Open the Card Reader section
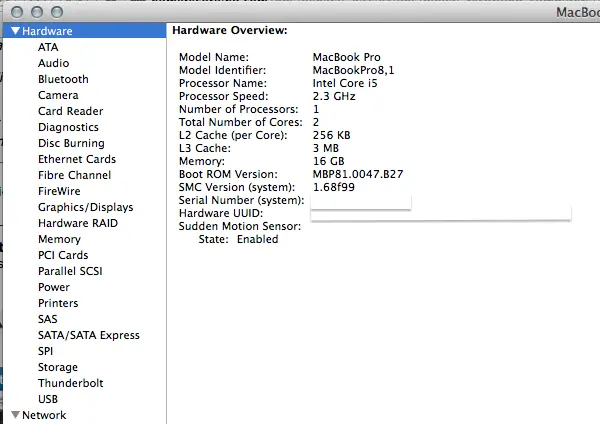Screen dimensions: 600x424 [x=70, y=111]
